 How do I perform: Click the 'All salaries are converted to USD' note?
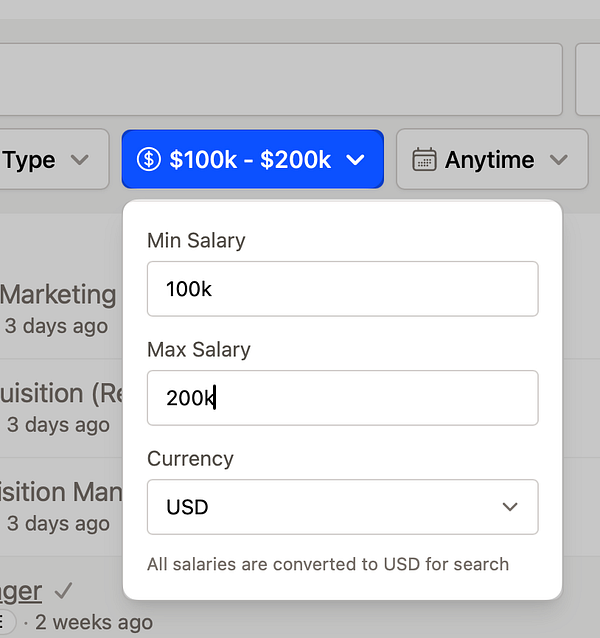[328, 564]
